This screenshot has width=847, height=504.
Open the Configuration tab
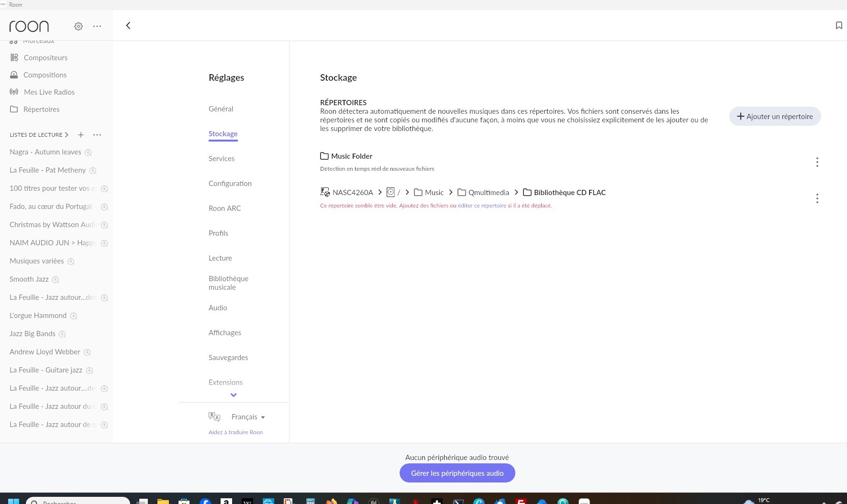tap(230, 184)
